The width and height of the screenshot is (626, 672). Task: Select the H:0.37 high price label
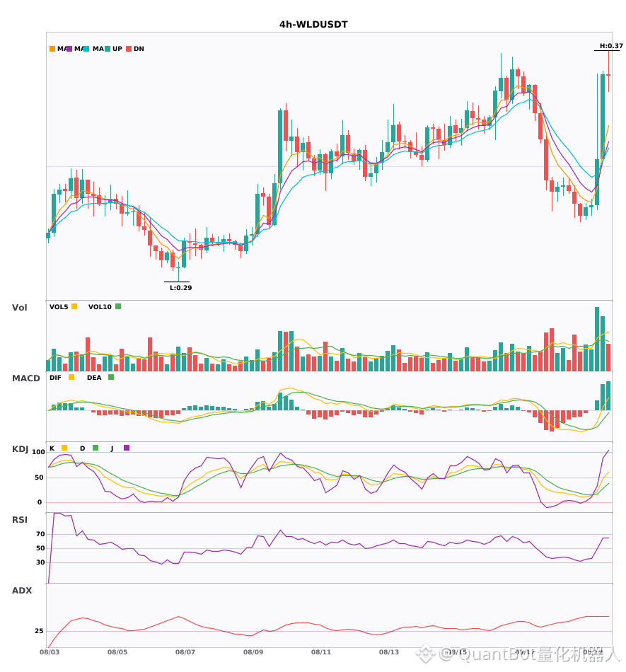pyautogui.click(x=611, y=46)
